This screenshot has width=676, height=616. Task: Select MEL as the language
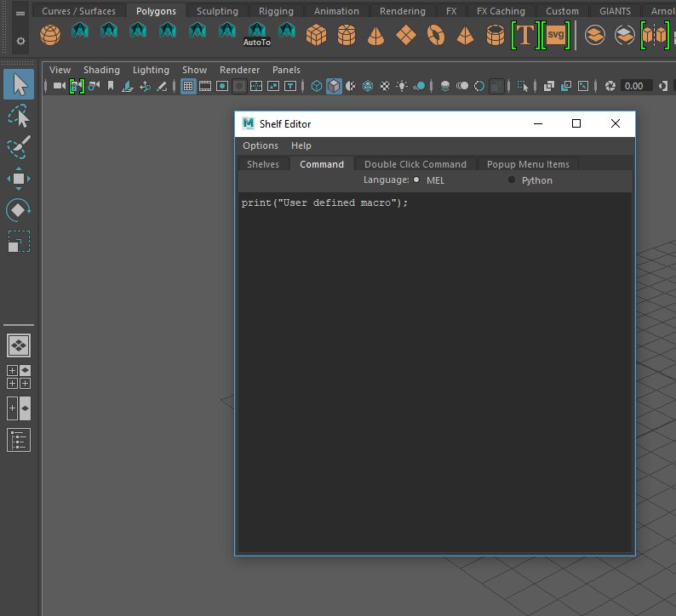tap(416, 180)
